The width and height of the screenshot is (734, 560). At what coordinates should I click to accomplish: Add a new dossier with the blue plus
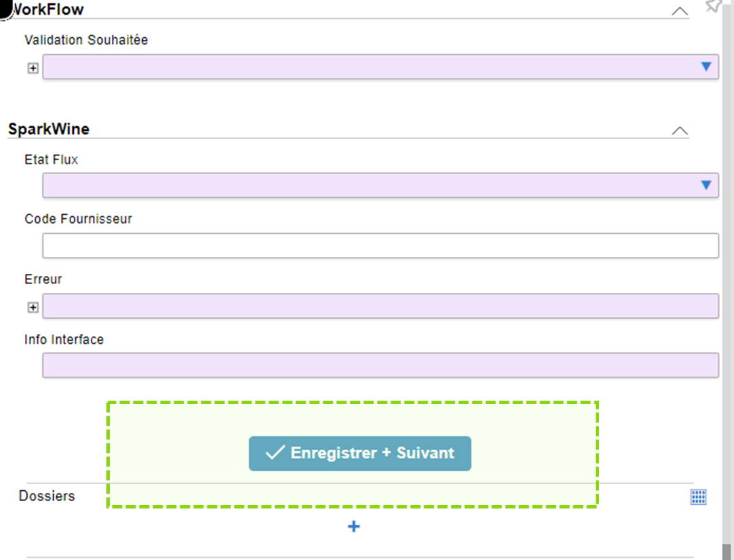(353, 526)
